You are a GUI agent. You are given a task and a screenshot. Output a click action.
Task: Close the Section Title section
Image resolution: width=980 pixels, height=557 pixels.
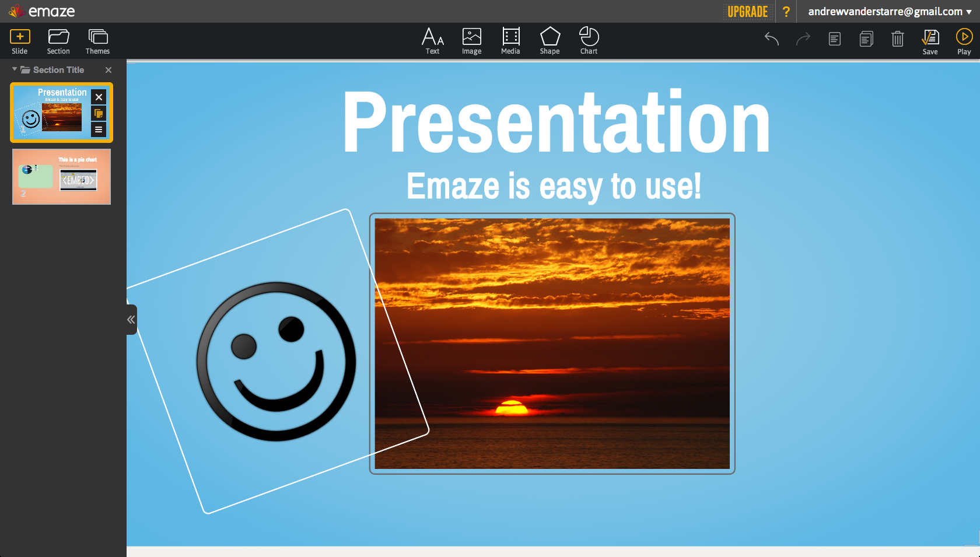tap(108, 70)
